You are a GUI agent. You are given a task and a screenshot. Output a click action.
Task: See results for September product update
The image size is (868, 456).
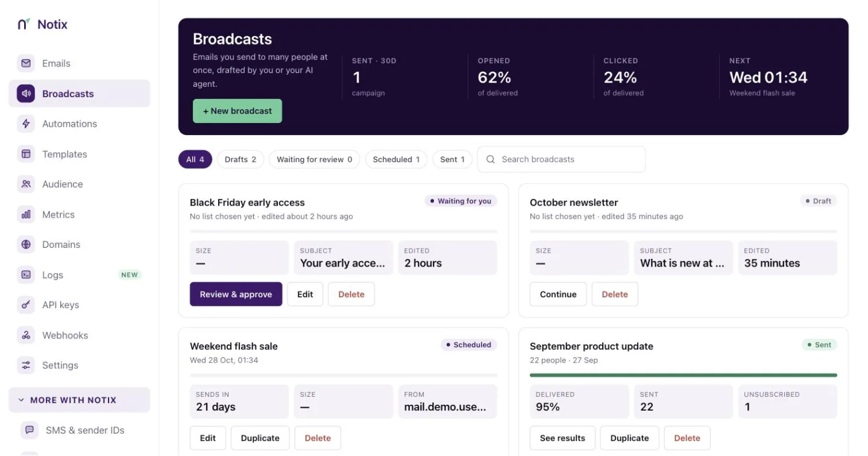coord(562,438)
